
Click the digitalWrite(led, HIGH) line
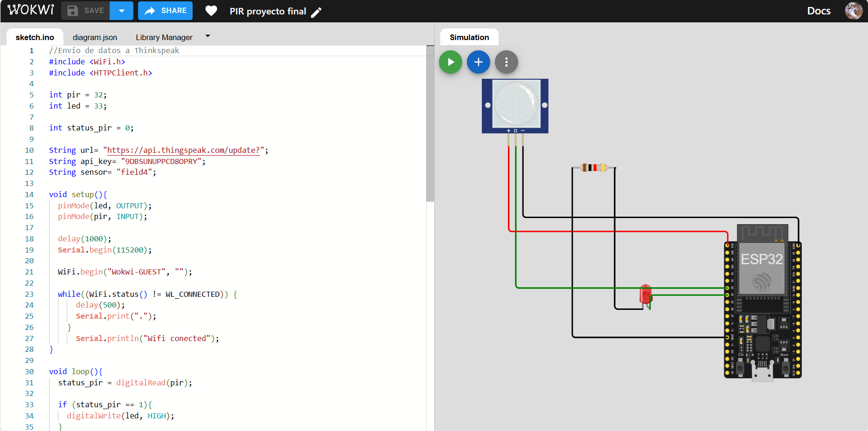pos(120,416)
